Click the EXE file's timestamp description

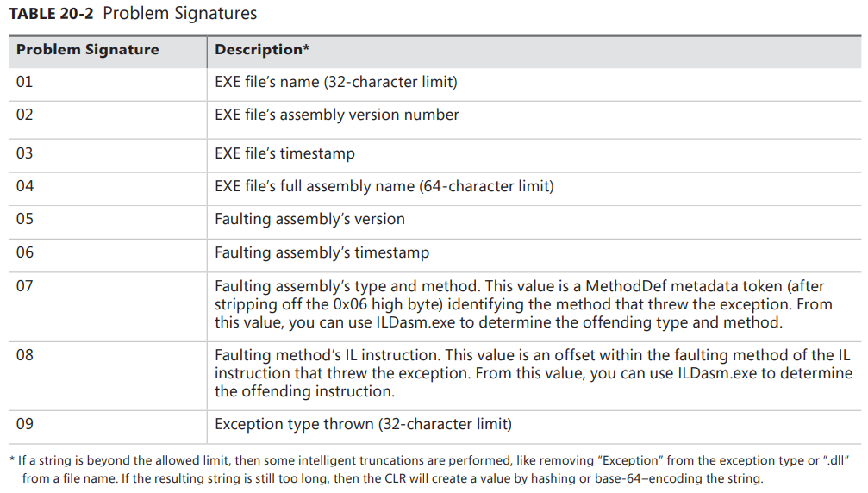pos(284,153)
